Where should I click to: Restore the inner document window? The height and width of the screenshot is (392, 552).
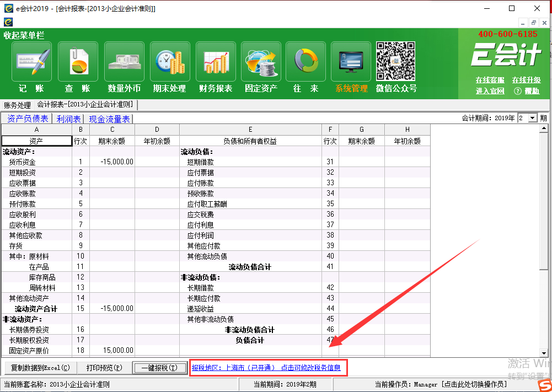point(534,23)
